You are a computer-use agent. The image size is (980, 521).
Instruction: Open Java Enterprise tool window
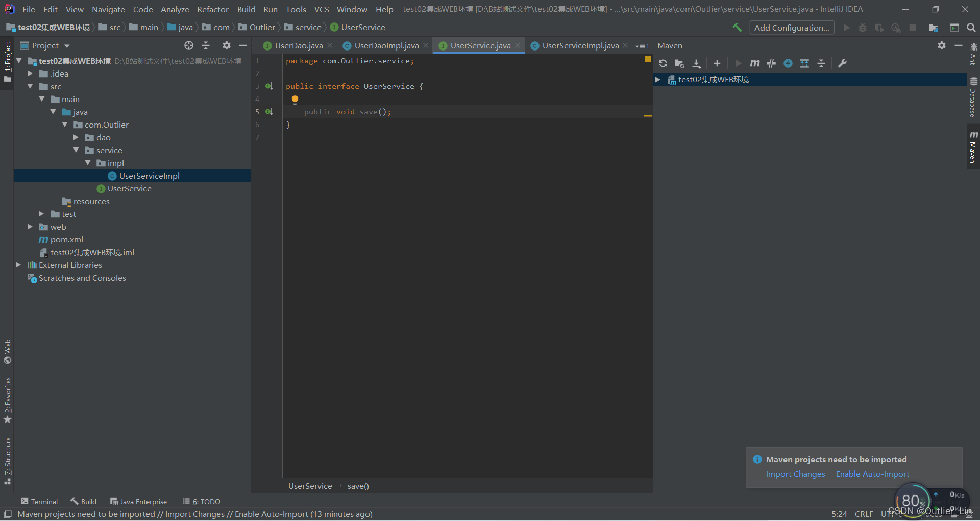pyautogui.click(x=139, y=502)
